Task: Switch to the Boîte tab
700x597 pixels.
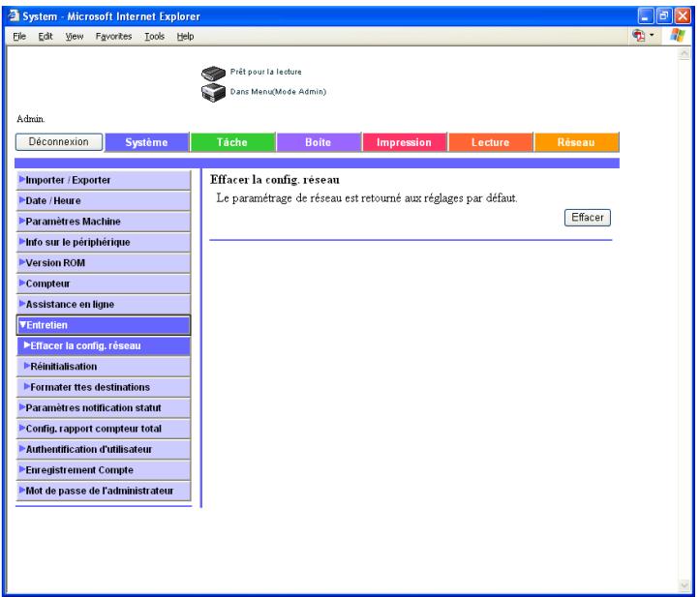Action: point(318,142)
